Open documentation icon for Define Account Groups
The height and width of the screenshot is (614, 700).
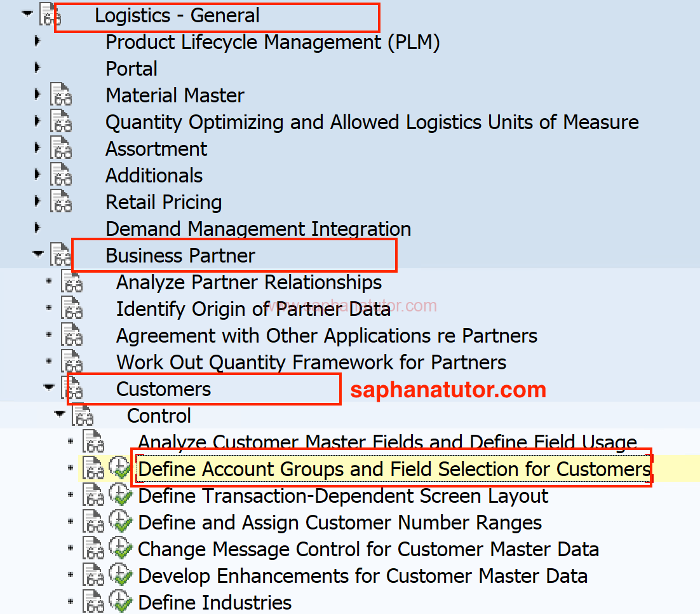(93, 468)
